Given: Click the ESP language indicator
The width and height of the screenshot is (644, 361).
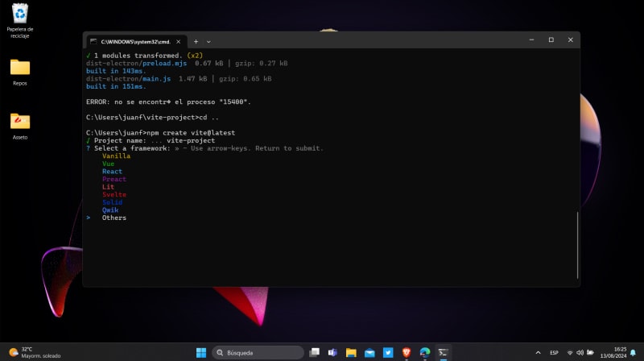Looking at the screenshot, I should (554, 352).
